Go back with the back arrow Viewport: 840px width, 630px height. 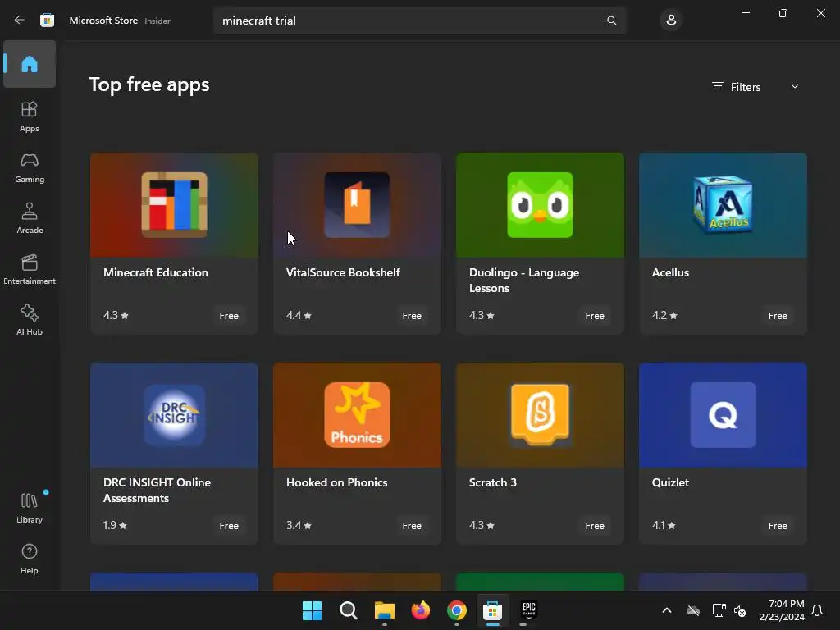tap(20, 21)
